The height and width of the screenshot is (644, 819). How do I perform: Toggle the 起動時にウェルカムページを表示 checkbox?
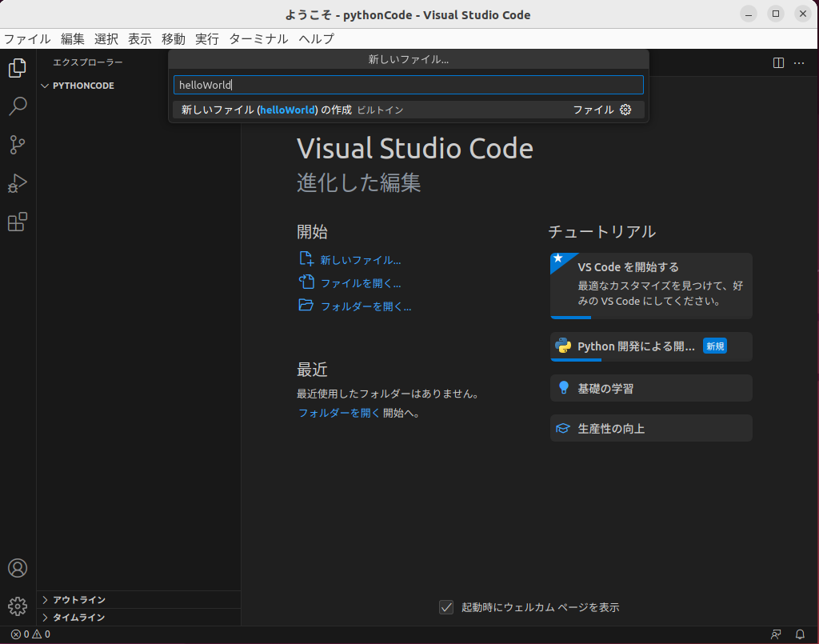tap(445, 607)
